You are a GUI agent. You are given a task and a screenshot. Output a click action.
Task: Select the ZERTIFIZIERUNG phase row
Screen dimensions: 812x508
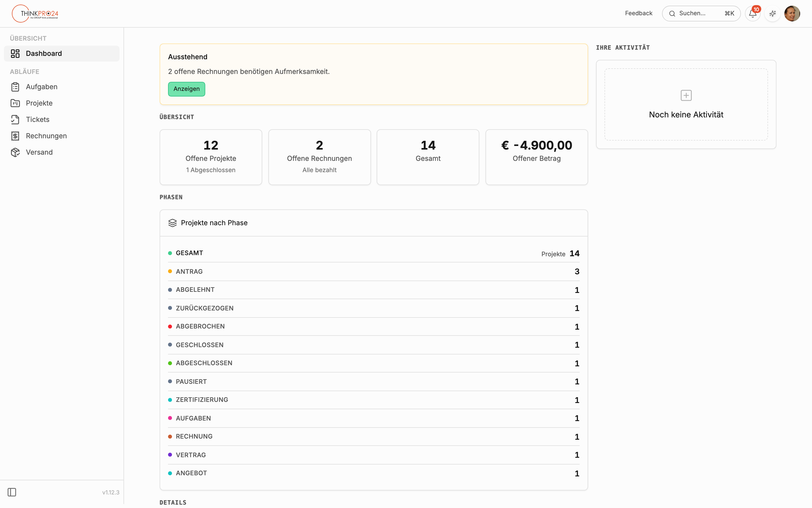point(374,400)
